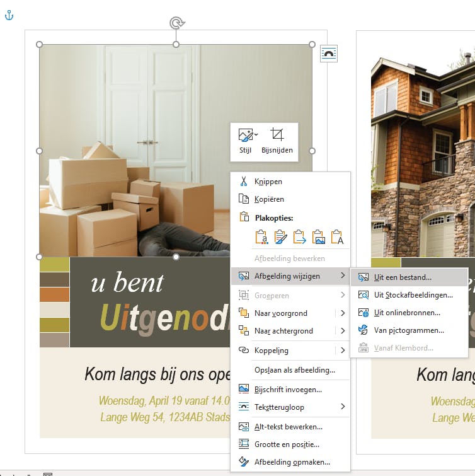Image resolution: width=475 pixels, height=476 pixels.
Task: Choose Knippen from the context menu
Action: coord(290,182)
